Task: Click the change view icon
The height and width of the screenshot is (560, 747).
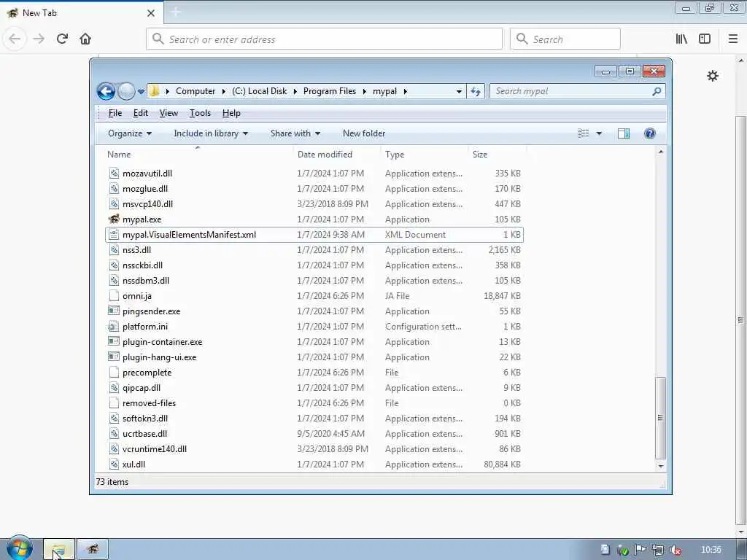Action: 584,133
